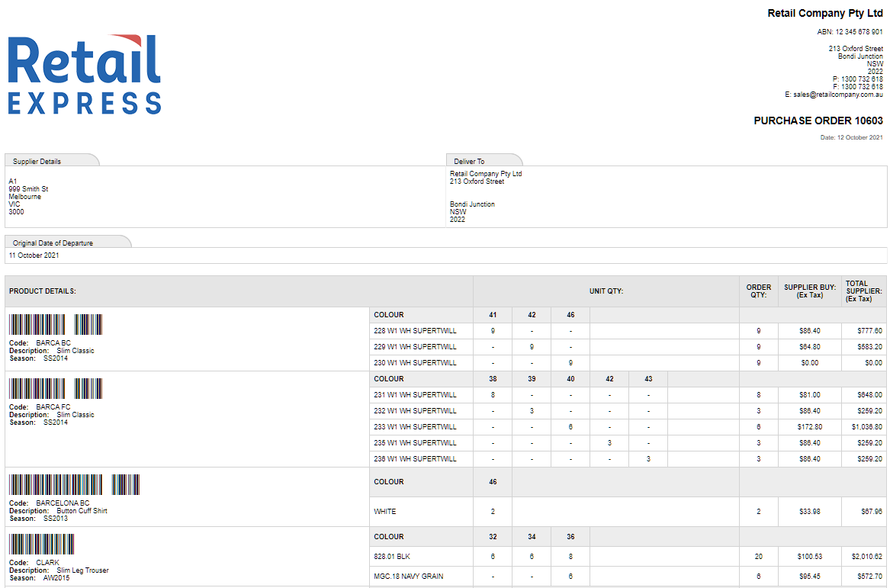Click the Season: AW2015 text

[40, 578]
